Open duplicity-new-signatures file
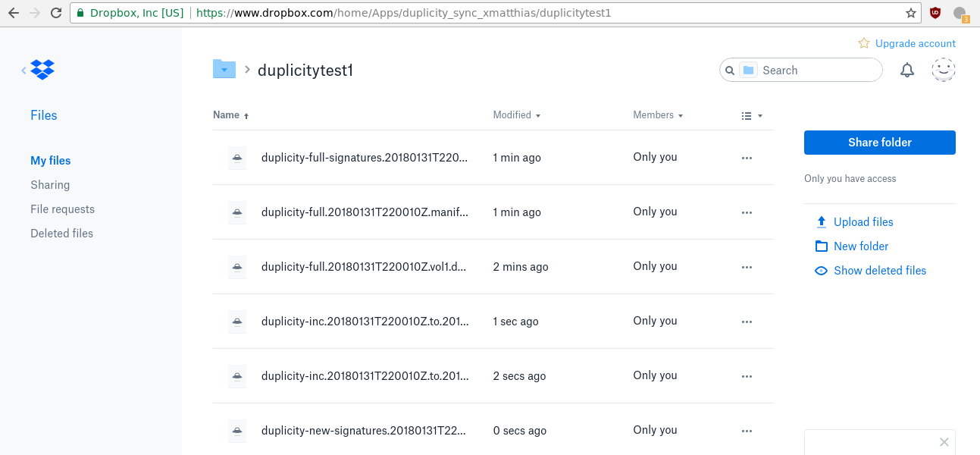Image resolution: width=980 pixels, height=455 pixels. click(364, 431)
